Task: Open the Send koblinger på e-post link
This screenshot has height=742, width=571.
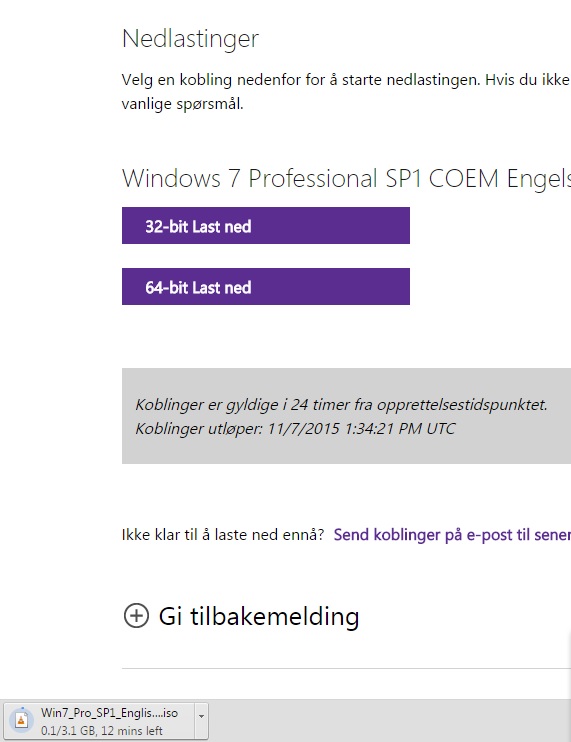Action: 452,535
